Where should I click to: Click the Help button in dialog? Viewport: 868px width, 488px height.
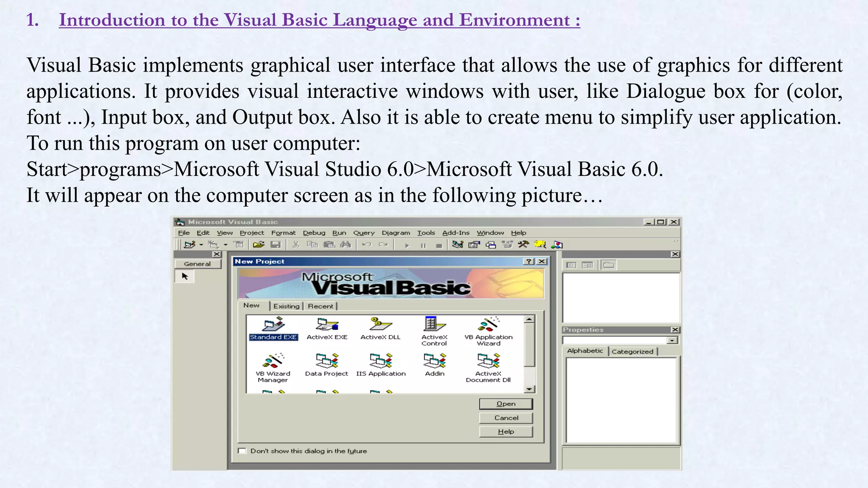pos(506,431)
